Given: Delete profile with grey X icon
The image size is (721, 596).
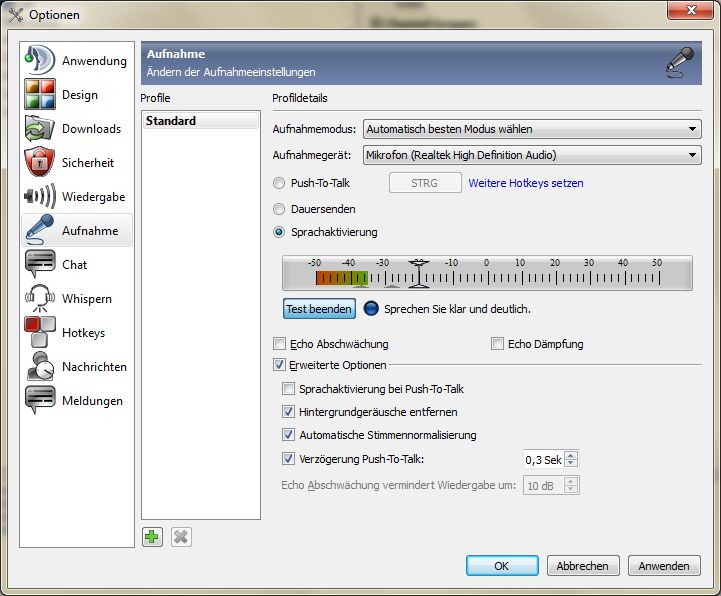Looking at the screenshot, I should point(181,537).
